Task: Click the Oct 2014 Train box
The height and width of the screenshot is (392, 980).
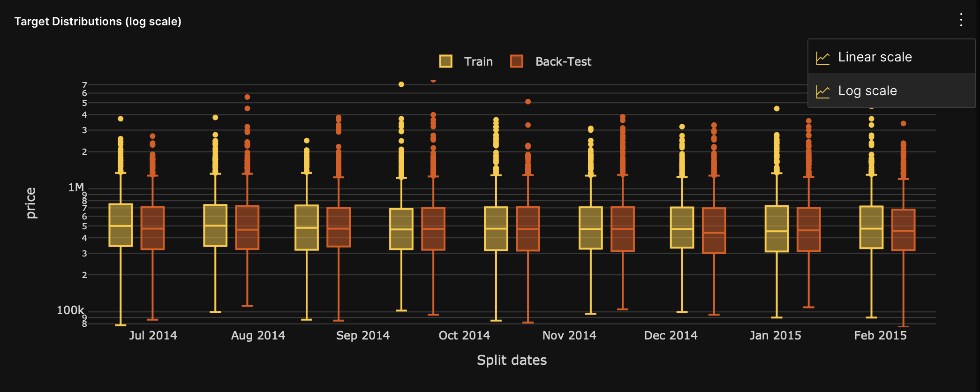Action: coord(496,229)
